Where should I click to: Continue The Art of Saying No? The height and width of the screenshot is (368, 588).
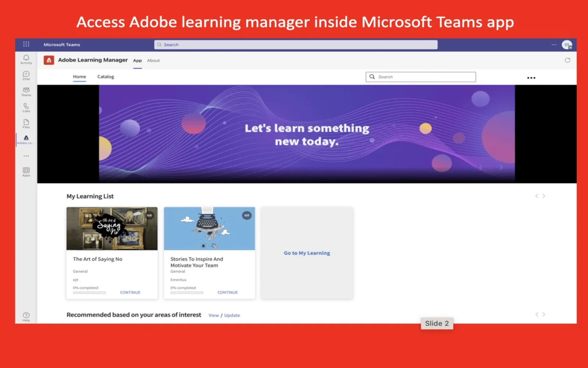[x=130, y=292]
